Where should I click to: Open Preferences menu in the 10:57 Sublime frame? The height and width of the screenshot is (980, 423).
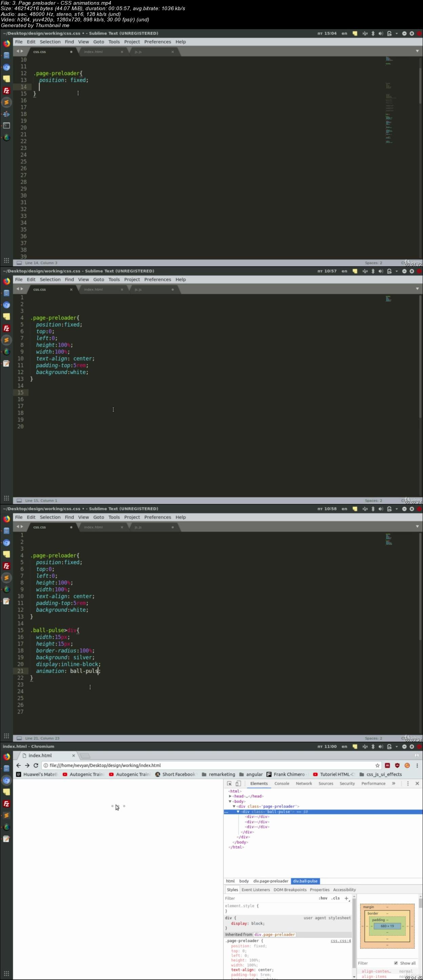(158, 280)
